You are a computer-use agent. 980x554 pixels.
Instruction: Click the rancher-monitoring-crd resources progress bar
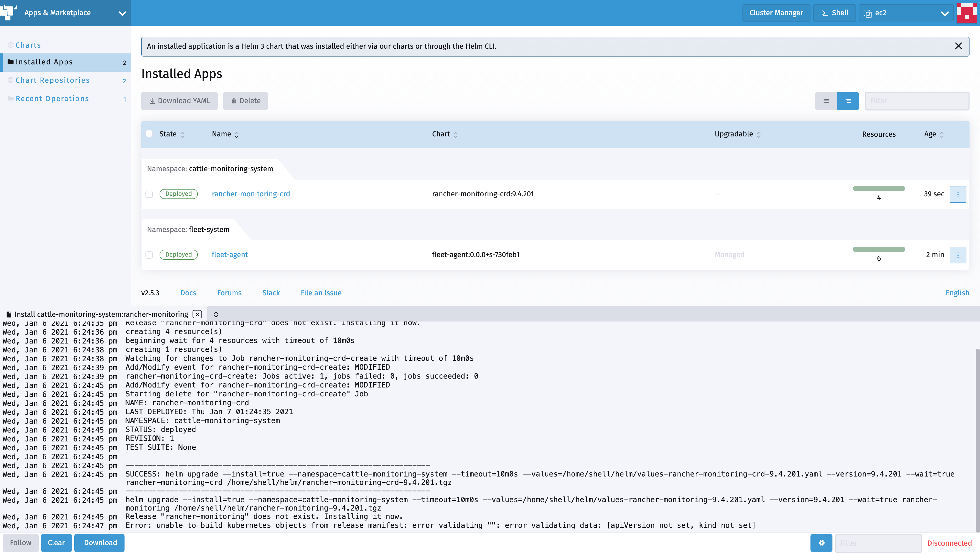click(x=879, y=189)
